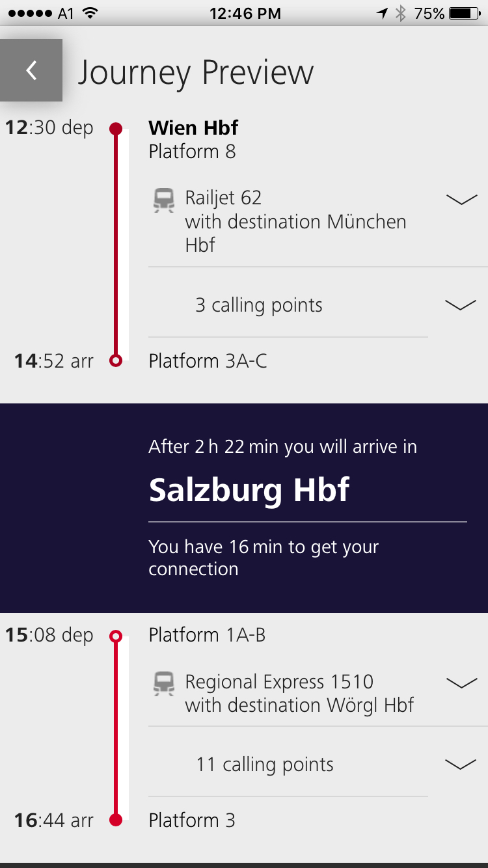
Task: Tap the back arrow button
Action: [31, 70]
